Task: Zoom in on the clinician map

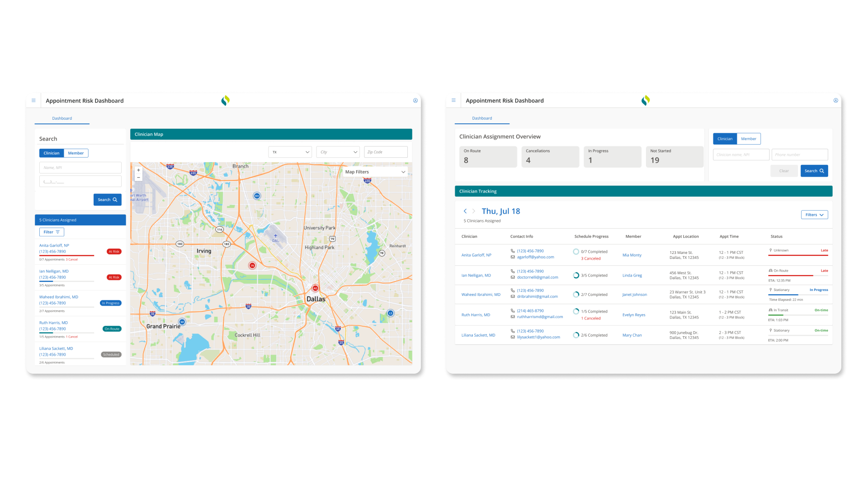Action: pos(138,170)
